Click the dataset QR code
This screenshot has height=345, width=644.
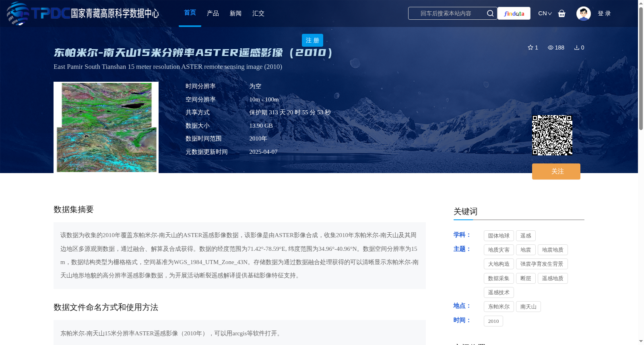click(552, 135)
